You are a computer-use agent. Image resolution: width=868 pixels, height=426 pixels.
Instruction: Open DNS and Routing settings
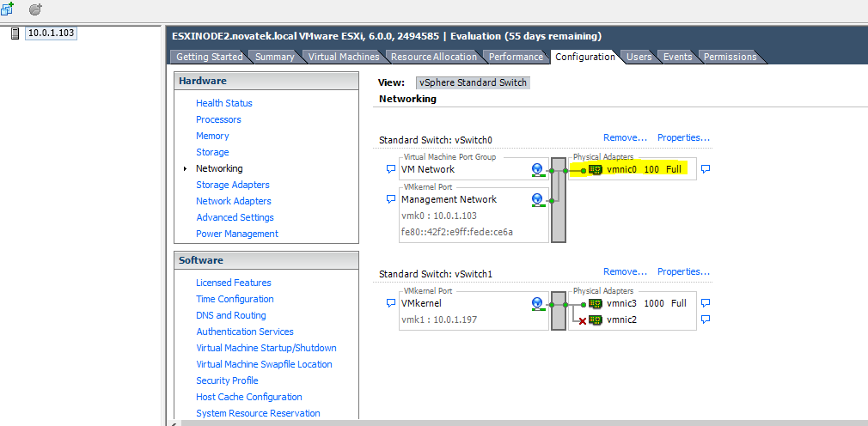(x=231, y=315)
